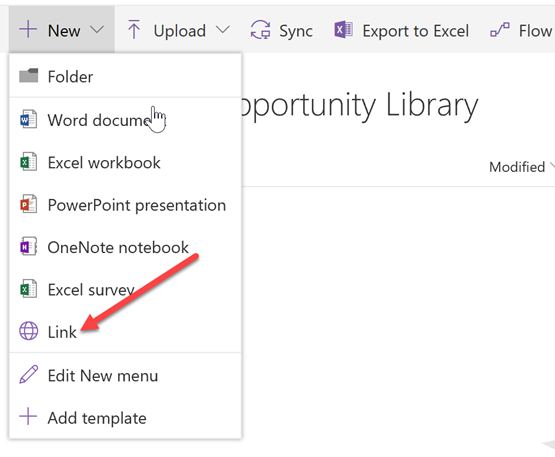
Task: Open Flow from the command bar
Action: point(521,30)
